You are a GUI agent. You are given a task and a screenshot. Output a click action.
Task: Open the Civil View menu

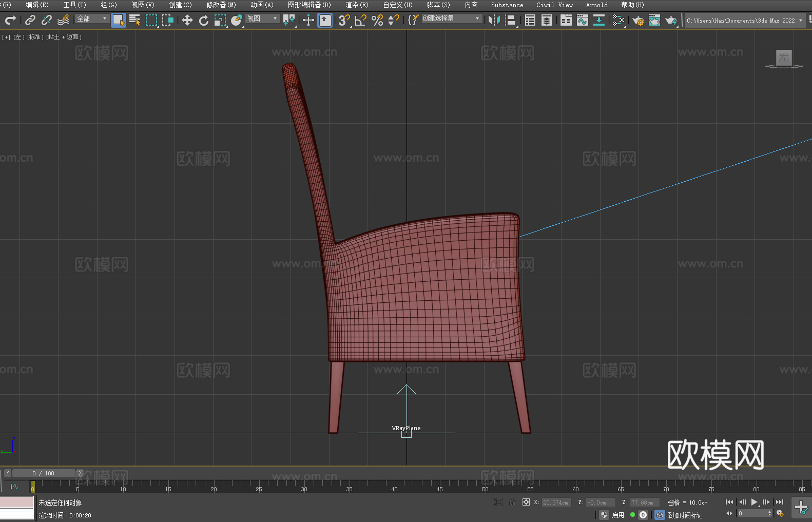555,5
